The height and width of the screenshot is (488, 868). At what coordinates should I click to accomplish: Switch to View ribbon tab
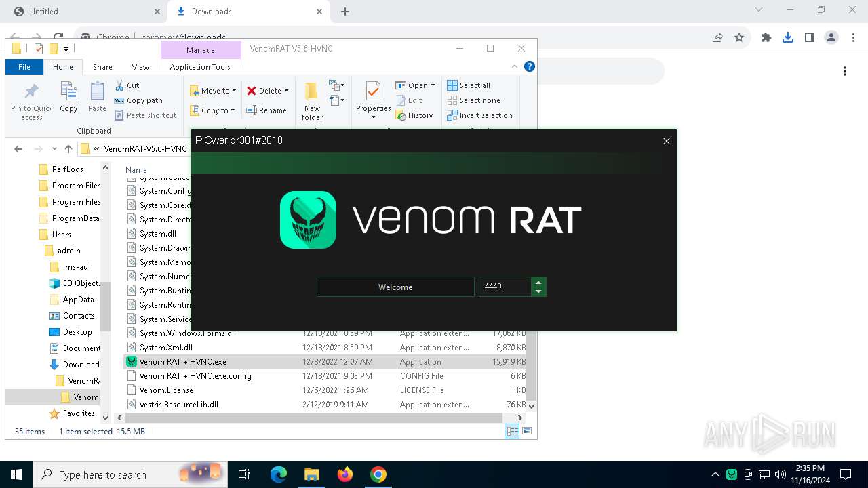tap(140, 67)
